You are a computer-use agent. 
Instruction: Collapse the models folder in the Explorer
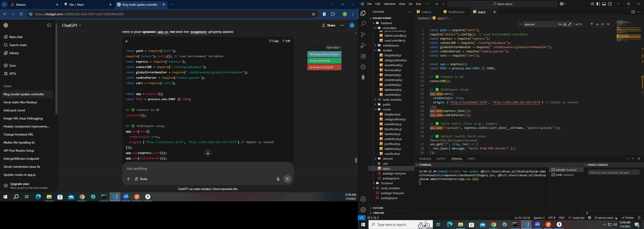pos(375,50)
